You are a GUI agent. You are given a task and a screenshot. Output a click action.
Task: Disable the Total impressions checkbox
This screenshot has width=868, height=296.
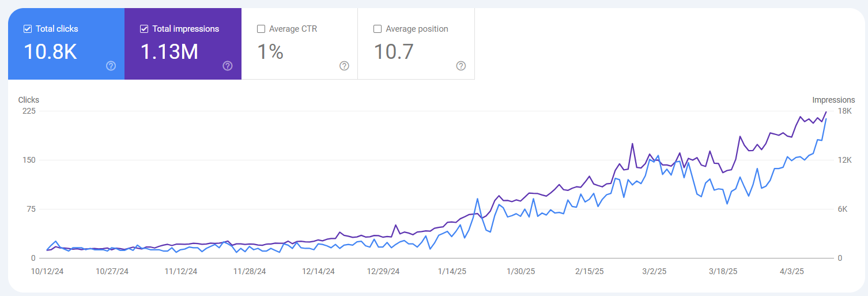pyautogui.click(x=144, y=29)
